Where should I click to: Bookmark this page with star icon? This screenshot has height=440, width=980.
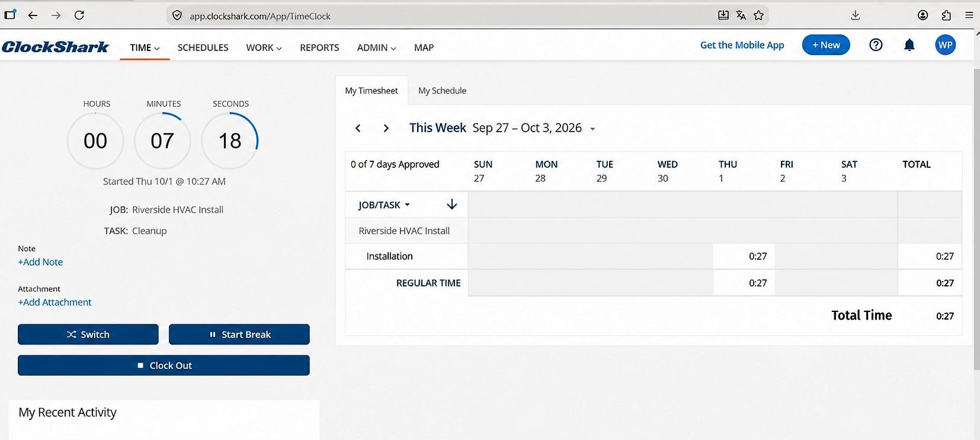[x=758, y=15]
